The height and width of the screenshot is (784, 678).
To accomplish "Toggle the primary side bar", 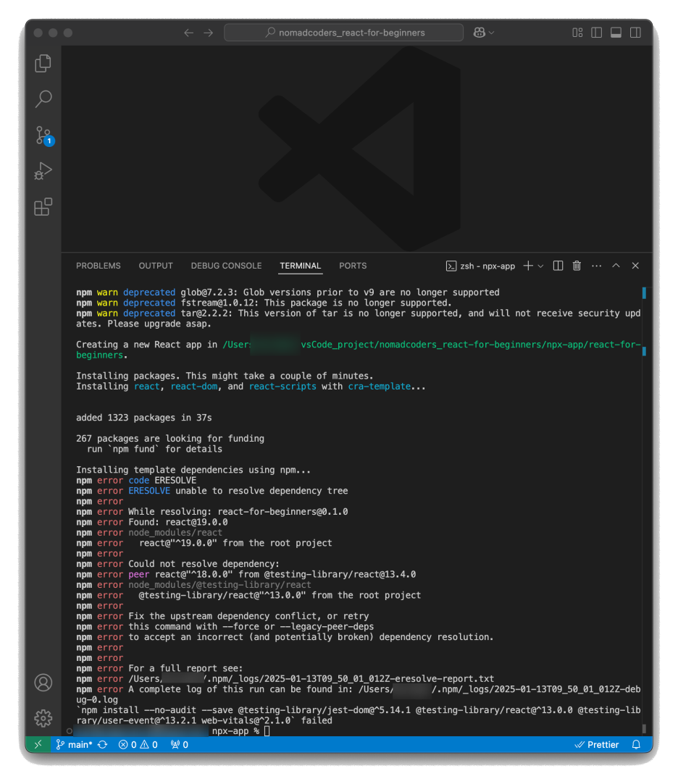I will tap(596, 33).
